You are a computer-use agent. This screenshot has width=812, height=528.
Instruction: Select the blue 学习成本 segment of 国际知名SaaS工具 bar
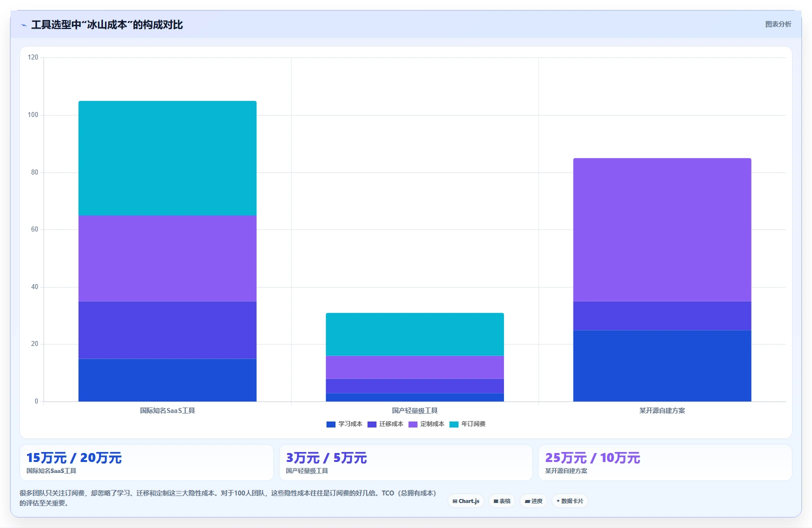167,380
